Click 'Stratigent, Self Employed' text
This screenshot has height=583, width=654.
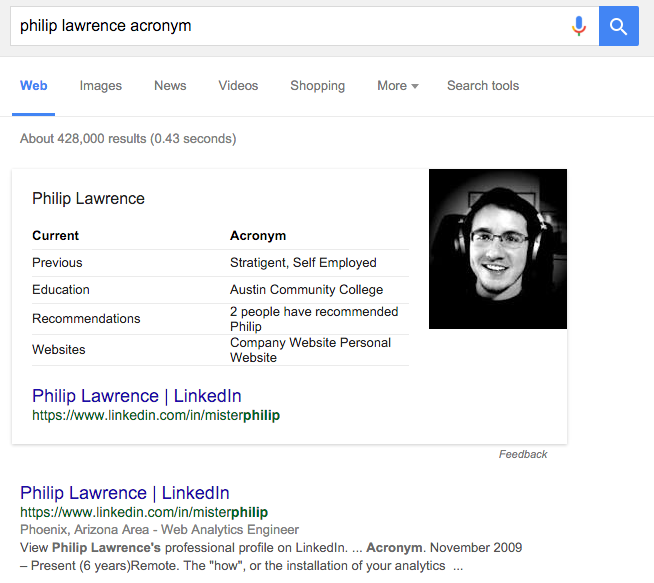303,263
